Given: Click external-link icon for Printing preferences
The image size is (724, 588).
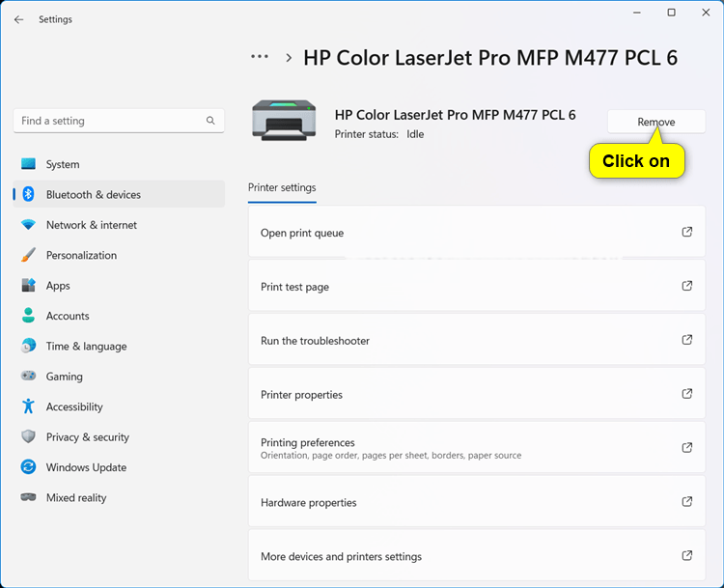Looking at the screenshot, I should 687,447.
